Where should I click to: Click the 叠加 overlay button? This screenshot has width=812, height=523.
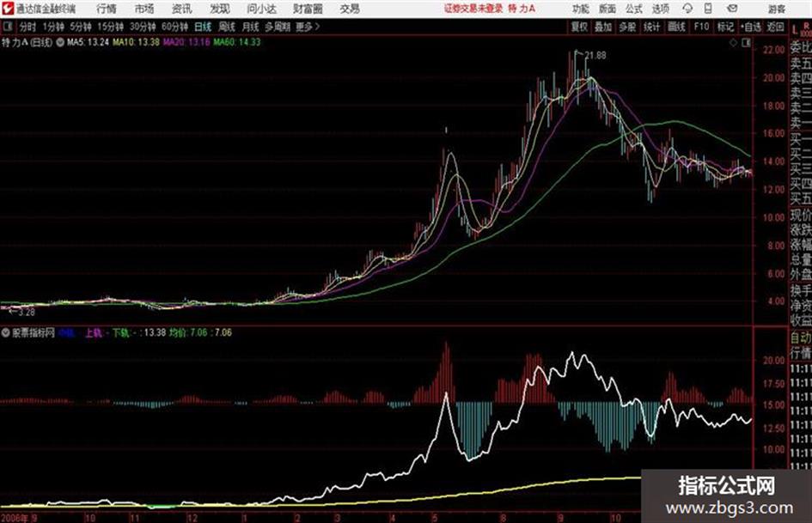tap(603, 27)
